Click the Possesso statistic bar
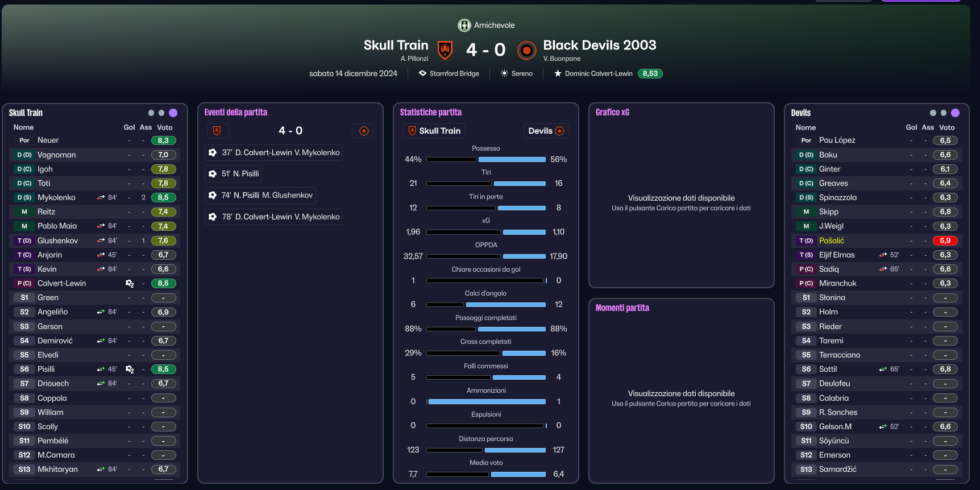Screen dimensions: 980x490 [486, 159]
